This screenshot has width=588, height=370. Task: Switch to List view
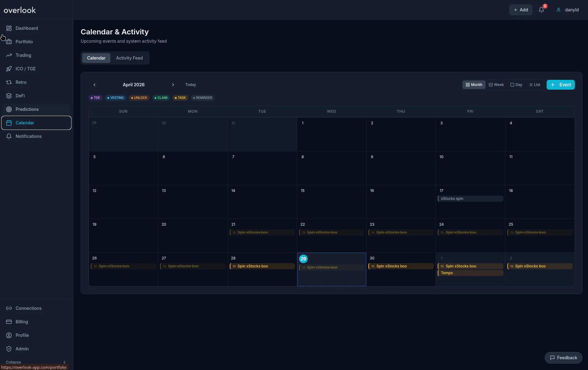[535, 85]
